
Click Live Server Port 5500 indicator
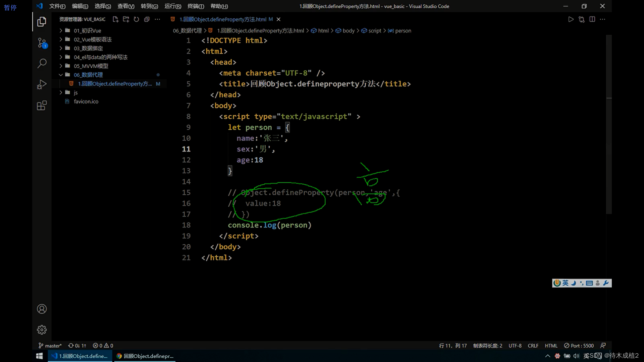point(579,346)
